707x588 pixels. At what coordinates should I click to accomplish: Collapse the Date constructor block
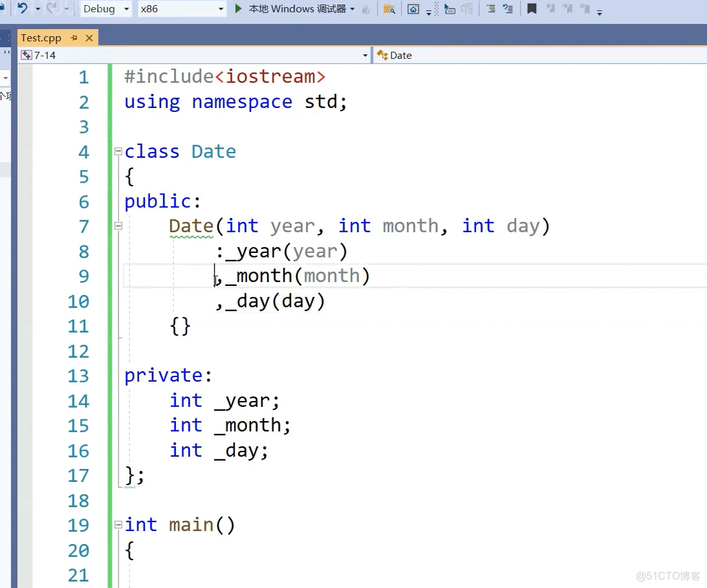point(118,226)
